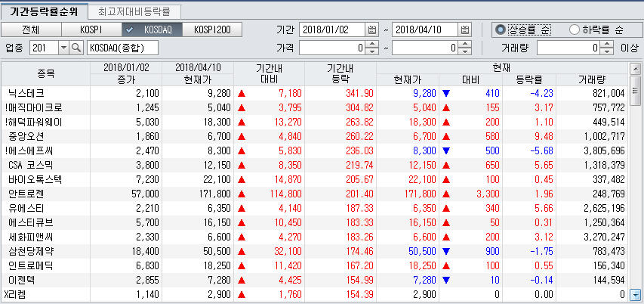Viewport: 644px width, 304px height.
Task: Select the 삼천당제약 stock row
Action: point(315,251)
